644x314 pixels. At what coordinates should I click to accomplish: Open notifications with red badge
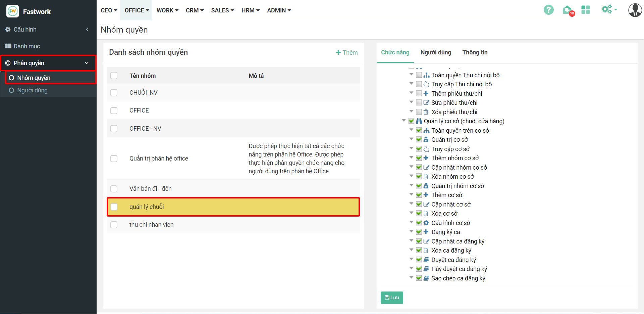tap(568, 10)
